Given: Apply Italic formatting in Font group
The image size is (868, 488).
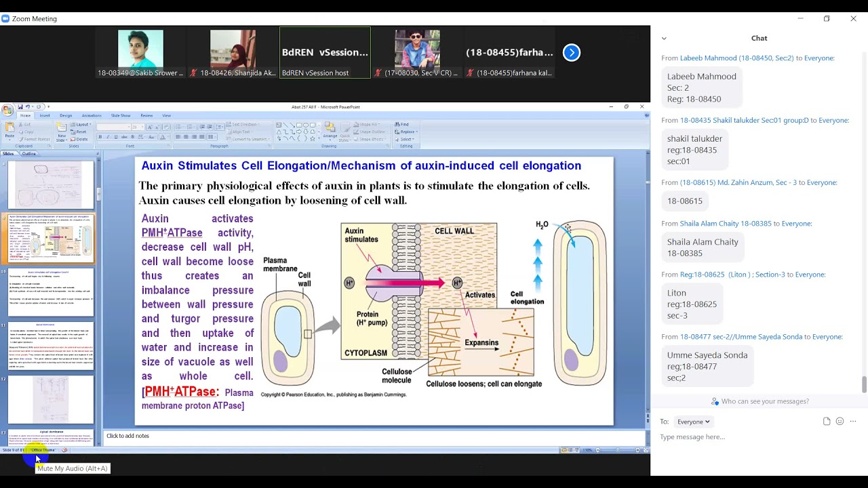Looking at the screenshot, I should coord(107,137).
